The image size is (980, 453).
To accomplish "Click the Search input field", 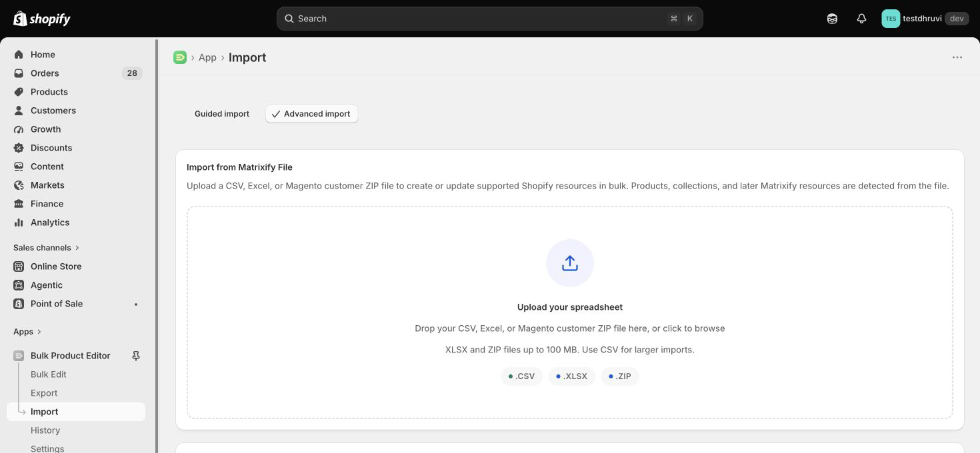I will tap(490, 19).
